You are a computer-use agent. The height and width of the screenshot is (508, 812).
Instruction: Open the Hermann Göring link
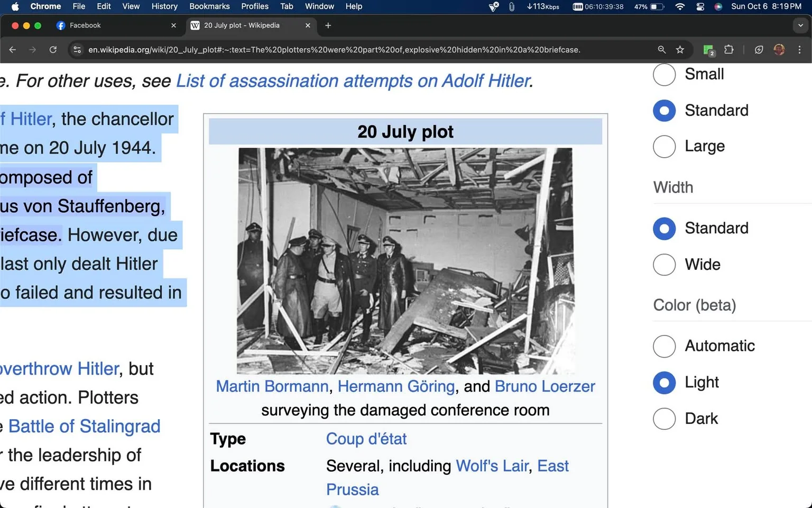tap(396, 386)
